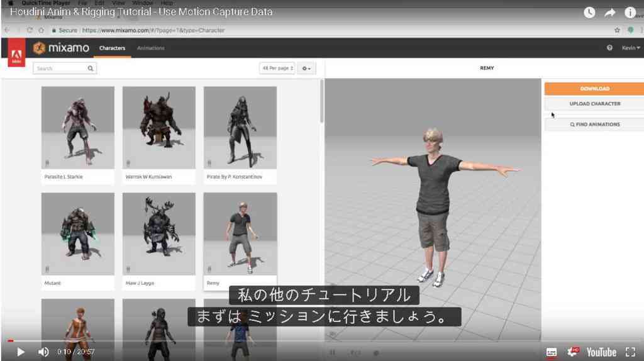Viewport: 644px width, 361px height.
Task: Switch to the Animations tab
Action: 151,48
